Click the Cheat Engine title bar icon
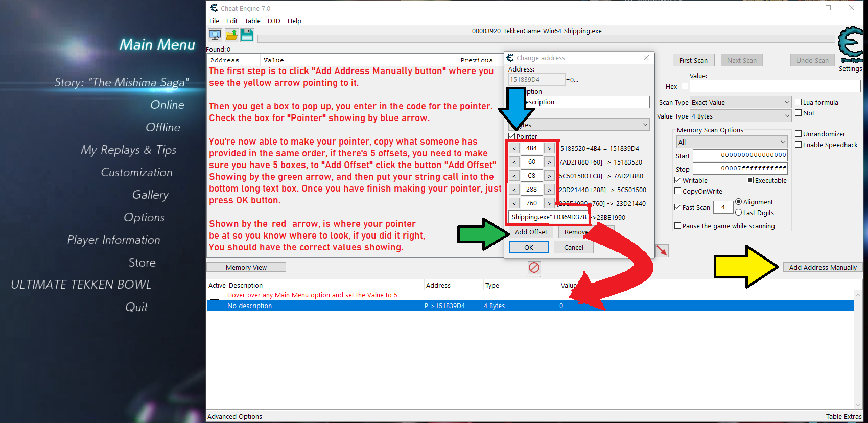The width and height of the screenshot is (868, 423). coord(214,8)
